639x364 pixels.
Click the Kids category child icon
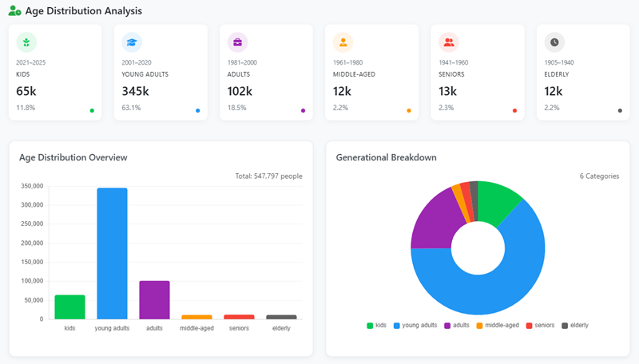[x=27, y=42]
